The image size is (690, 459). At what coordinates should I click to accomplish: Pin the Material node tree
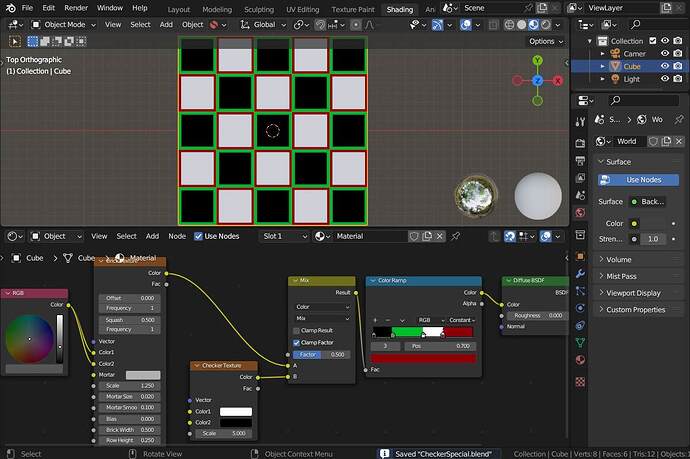(x=455, y=236)
